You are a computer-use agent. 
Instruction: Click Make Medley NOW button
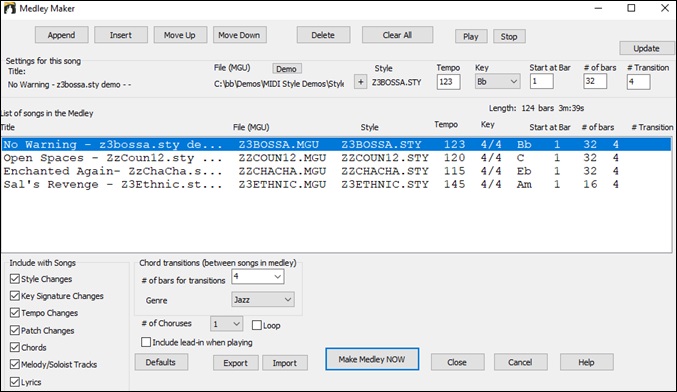(372, 359)
